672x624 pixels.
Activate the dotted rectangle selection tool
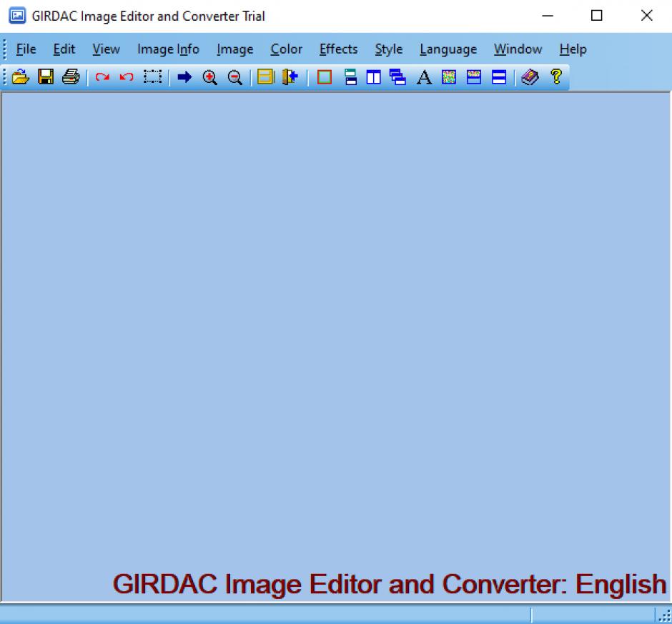pyautogui.click(x=152, y=77)
